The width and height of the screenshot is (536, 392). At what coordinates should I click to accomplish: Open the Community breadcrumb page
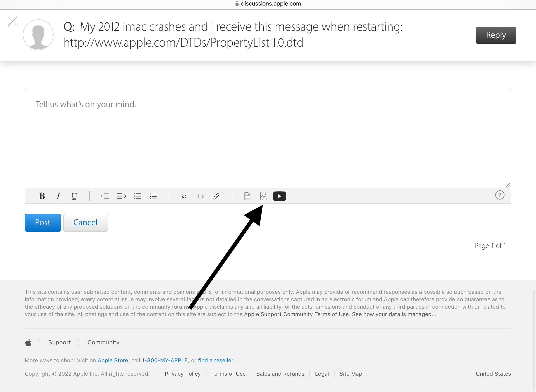point(103,342)
